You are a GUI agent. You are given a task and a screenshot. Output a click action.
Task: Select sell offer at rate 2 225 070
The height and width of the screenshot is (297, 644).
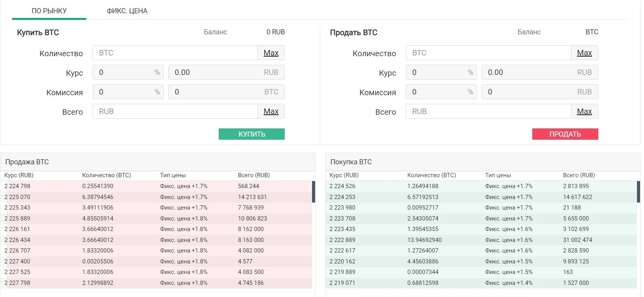pyautogui.click(x=156, y=197)
